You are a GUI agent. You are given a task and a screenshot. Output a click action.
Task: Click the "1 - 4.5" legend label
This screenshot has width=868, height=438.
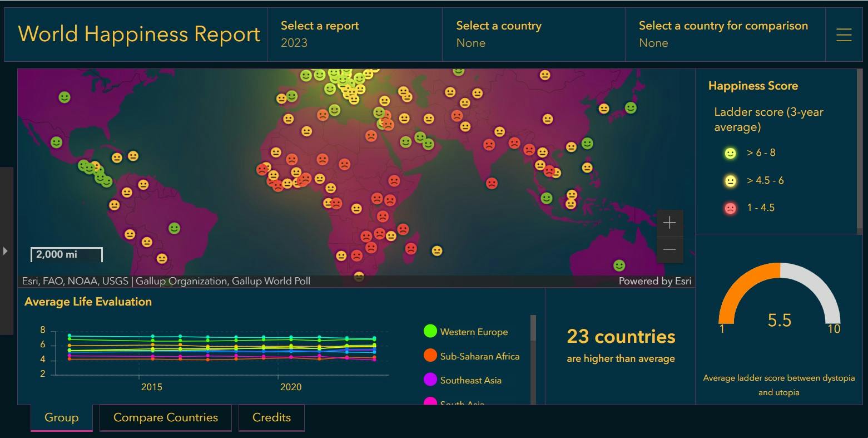click(x=761, y=208)
